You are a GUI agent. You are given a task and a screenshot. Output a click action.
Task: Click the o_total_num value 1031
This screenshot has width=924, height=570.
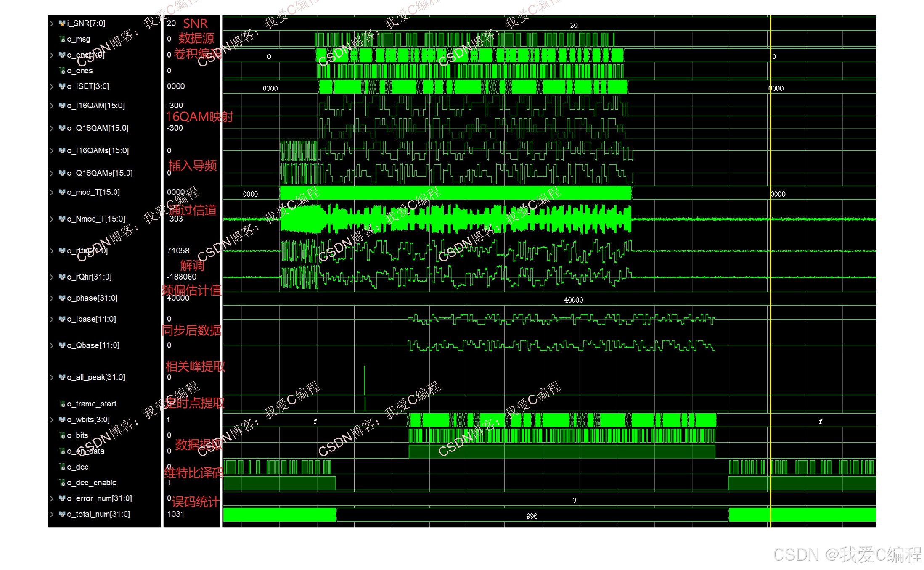coord(176,514)
